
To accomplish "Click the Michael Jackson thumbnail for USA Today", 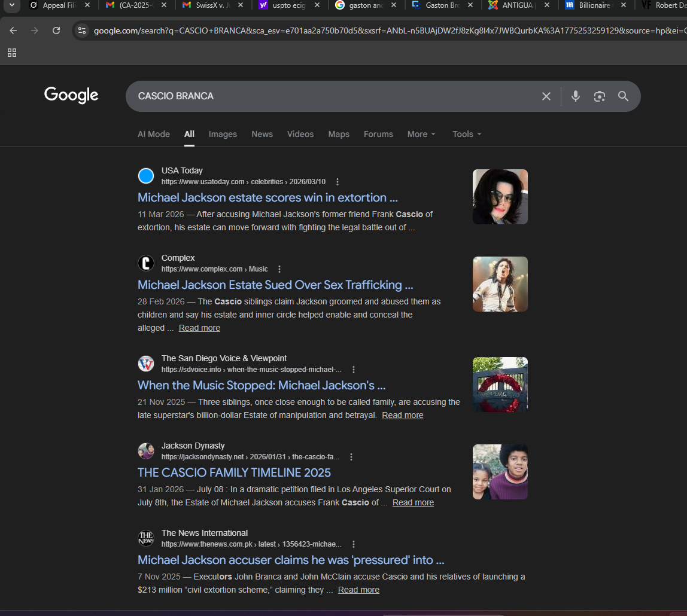I will (x=500, y=197).
